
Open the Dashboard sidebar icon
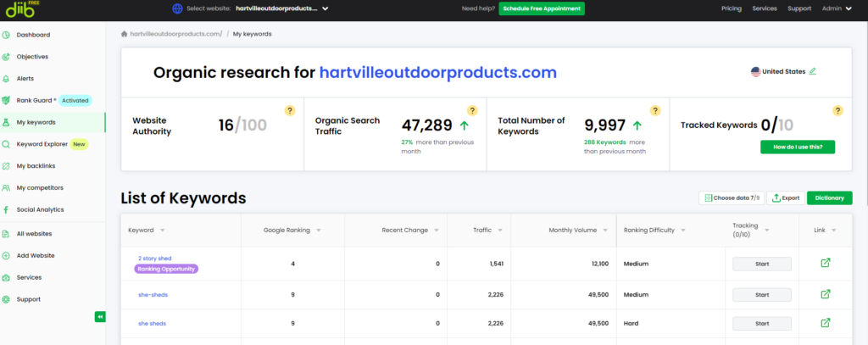pos(6,35)
